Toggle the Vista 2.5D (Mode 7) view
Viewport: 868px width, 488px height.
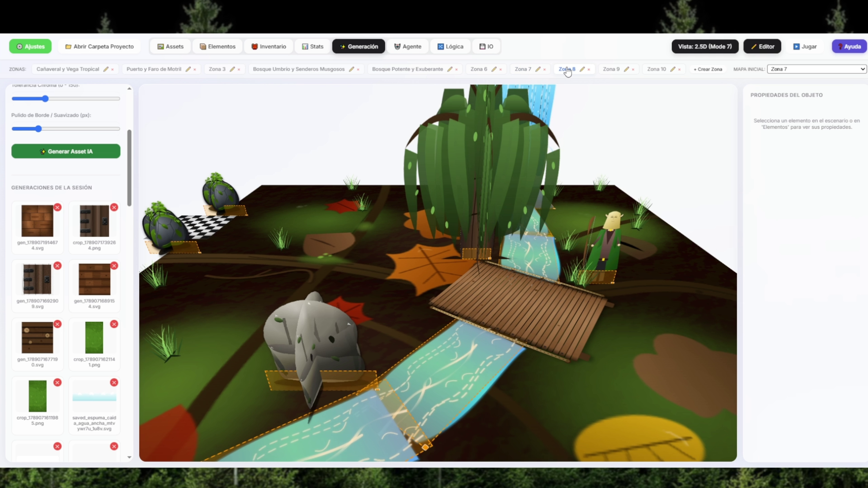(x=705, y=46)
